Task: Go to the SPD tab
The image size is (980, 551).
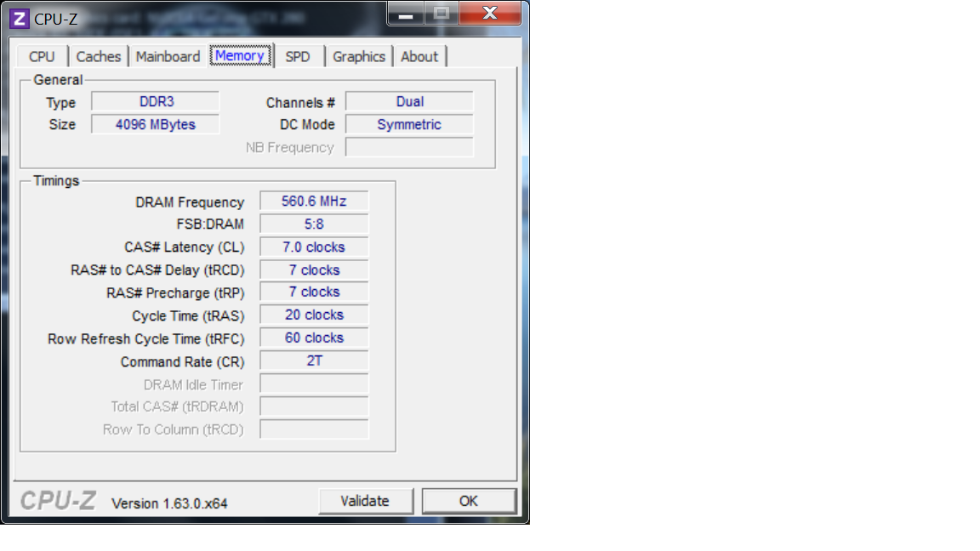Action: tap(298, 56)
